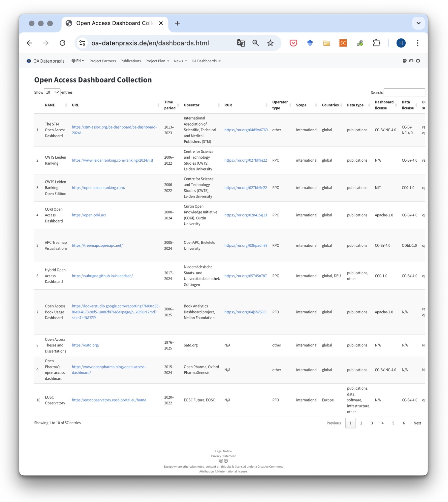Viewport: 448px width, 502px height.
Task: Open the eoscobservatory.eosc-portal.eu link
Action: pyautogui.click(x=109, y=400)
